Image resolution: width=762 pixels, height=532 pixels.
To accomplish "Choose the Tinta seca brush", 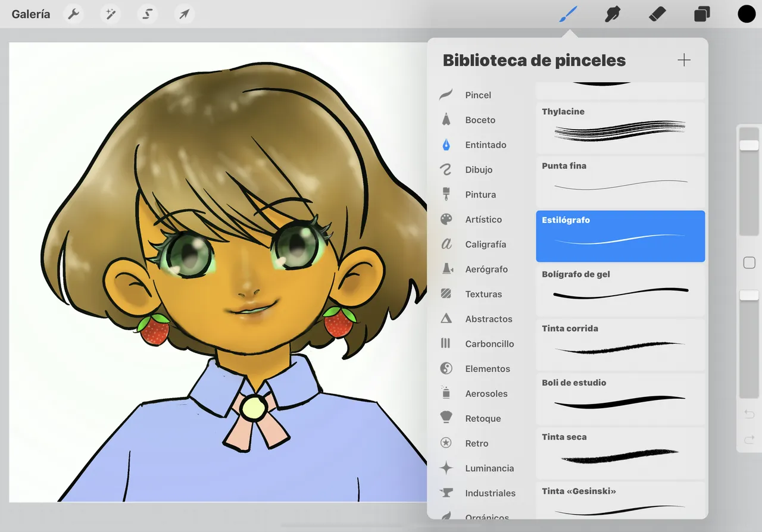I will pos(620,452).
